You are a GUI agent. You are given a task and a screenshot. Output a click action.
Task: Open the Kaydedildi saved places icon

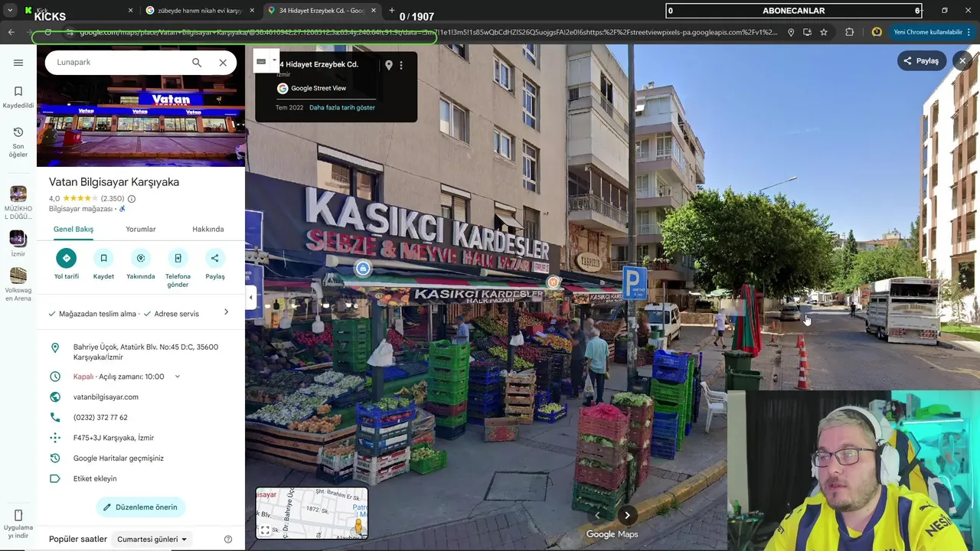[18, 91]
